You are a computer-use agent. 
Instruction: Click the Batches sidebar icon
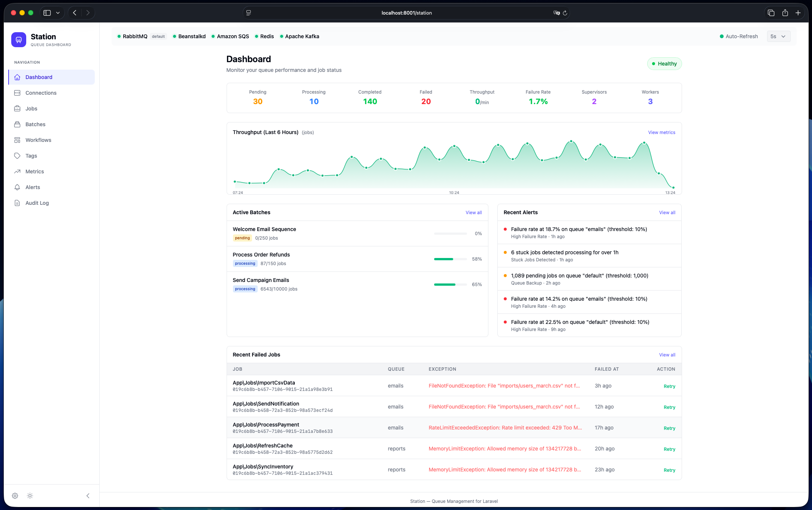coord(17,124)
